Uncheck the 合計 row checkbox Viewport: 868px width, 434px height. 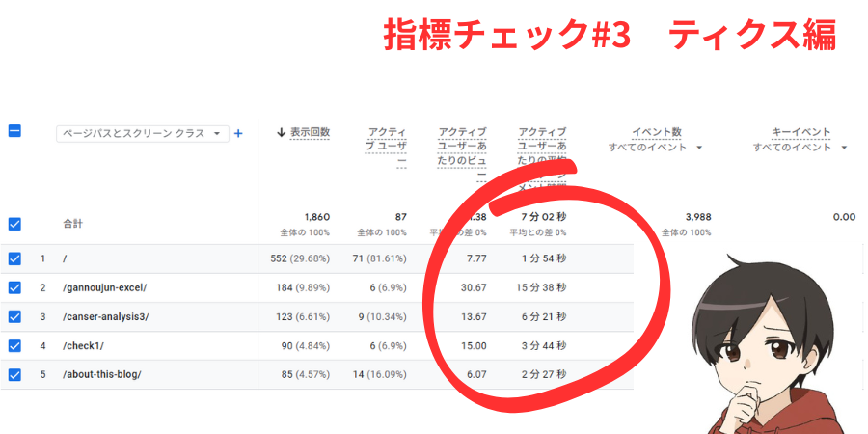click(14, 224)
